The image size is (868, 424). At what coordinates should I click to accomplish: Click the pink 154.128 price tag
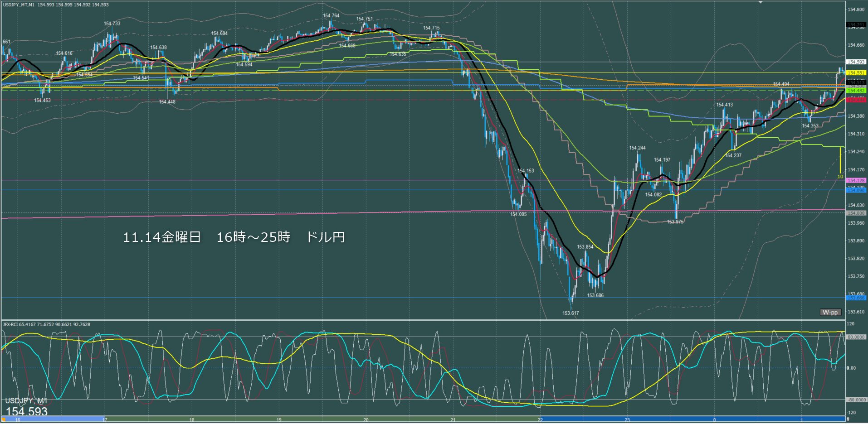856,180
